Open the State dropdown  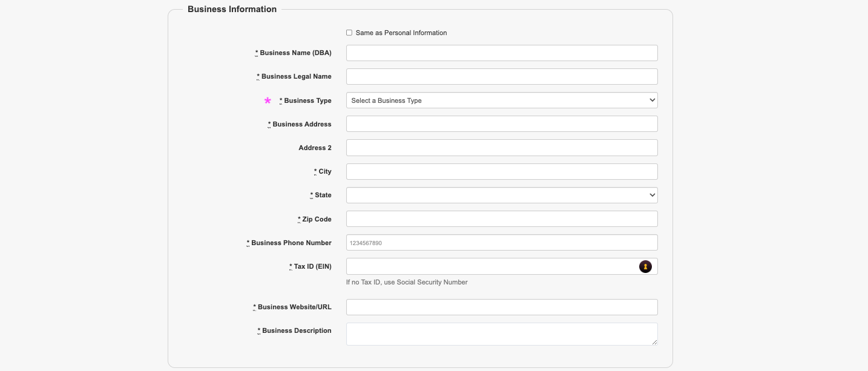coord(502,195)
